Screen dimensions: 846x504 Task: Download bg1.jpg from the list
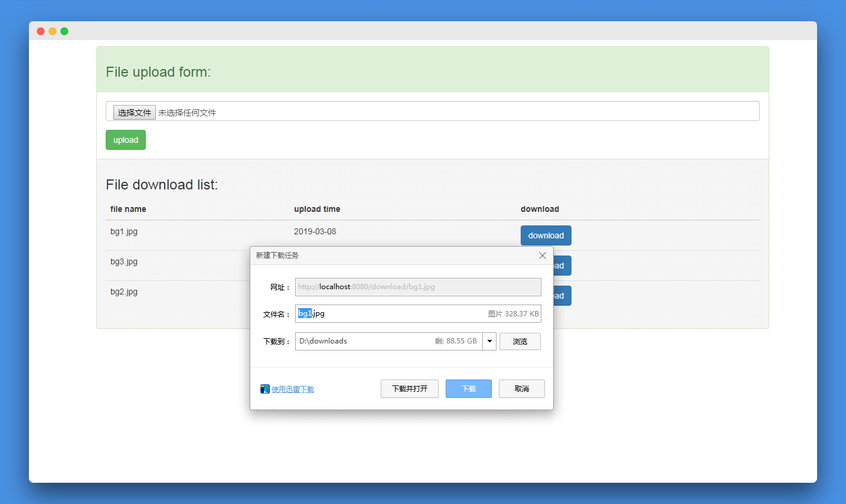tap(546, 235)
